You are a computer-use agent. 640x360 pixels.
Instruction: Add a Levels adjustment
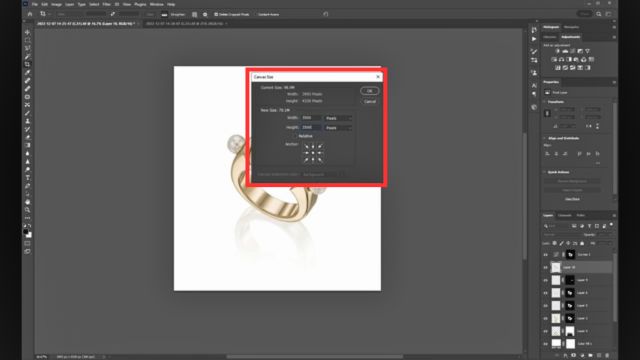pyautogui.click(x=565, y=51)
